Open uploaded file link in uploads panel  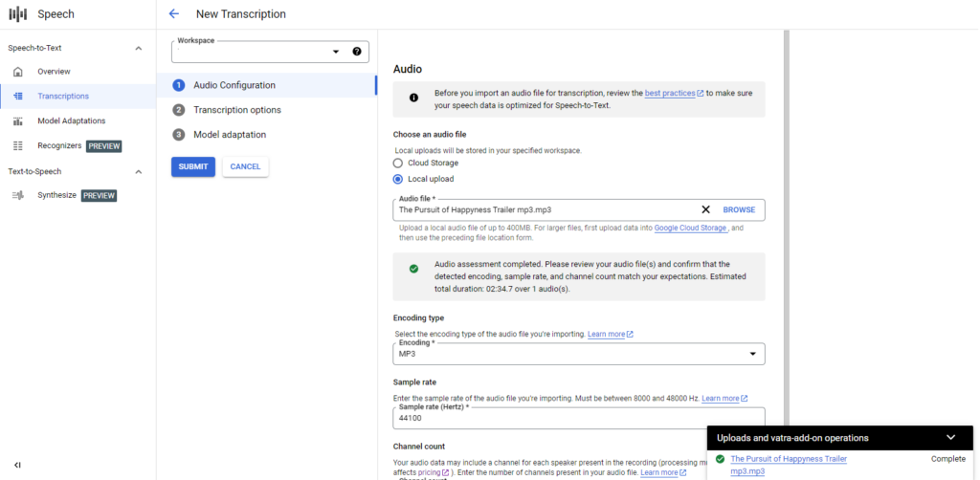[789, 465]
